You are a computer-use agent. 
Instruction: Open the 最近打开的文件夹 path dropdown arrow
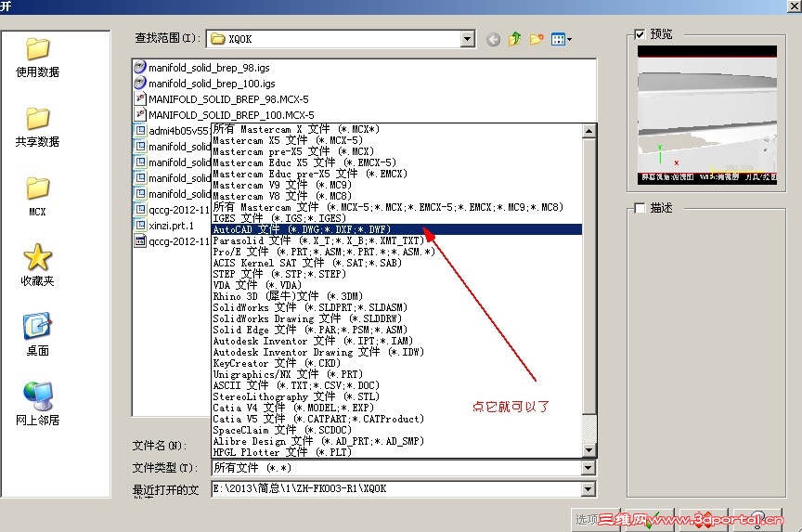pyautogui.click(x=589, y=489)
